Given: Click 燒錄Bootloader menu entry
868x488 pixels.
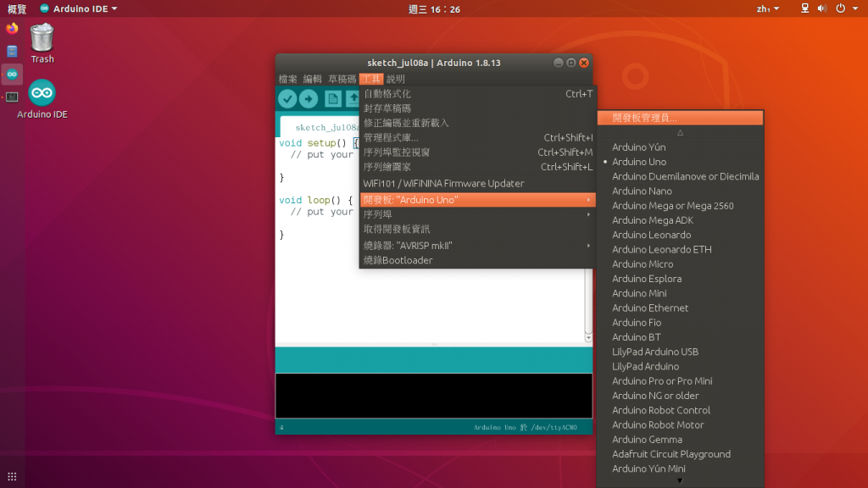Looking at the screenshot, I should coord(477,260).
